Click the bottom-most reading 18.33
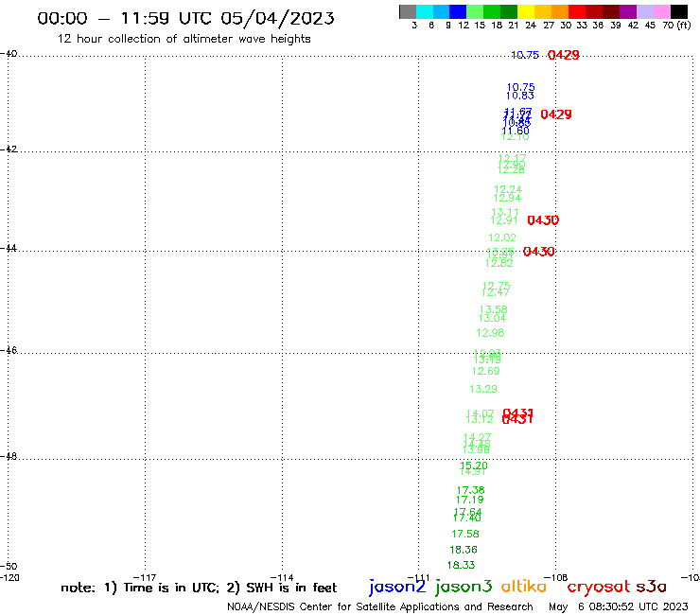 (x=462, y=566)
